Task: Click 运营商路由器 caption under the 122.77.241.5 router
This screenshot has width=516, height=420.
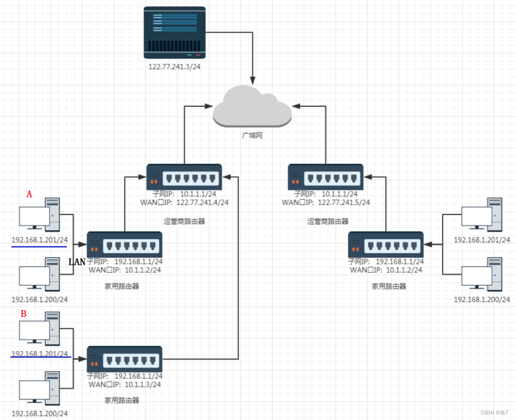Action: point(328,221)
